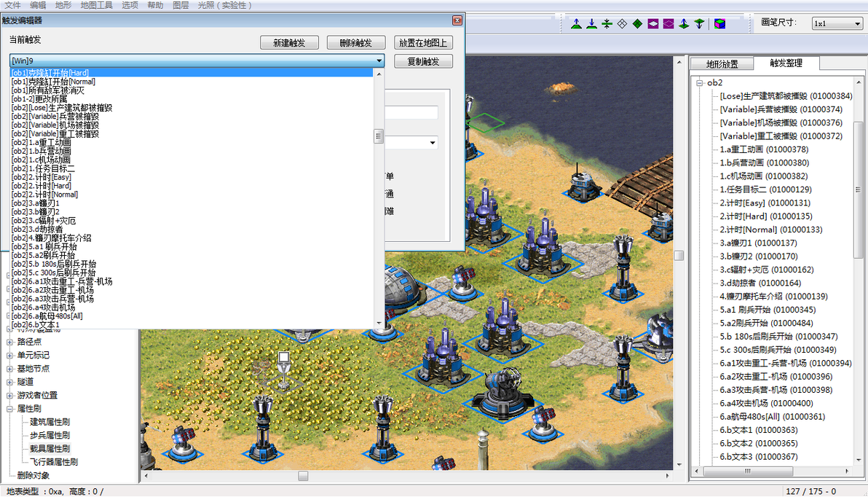Collapse the current trigger dropdown list
This screenshot has height=497, width=868.
379,60
